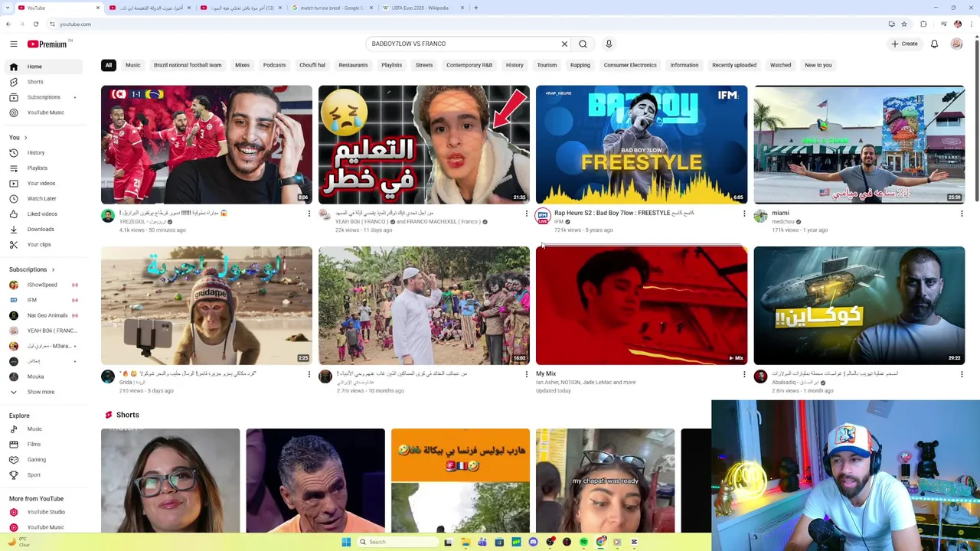The width and height of the screenshot is (980, 551).
Task: Expand the Subscriptions heading chevron
Action: [53, 269]
